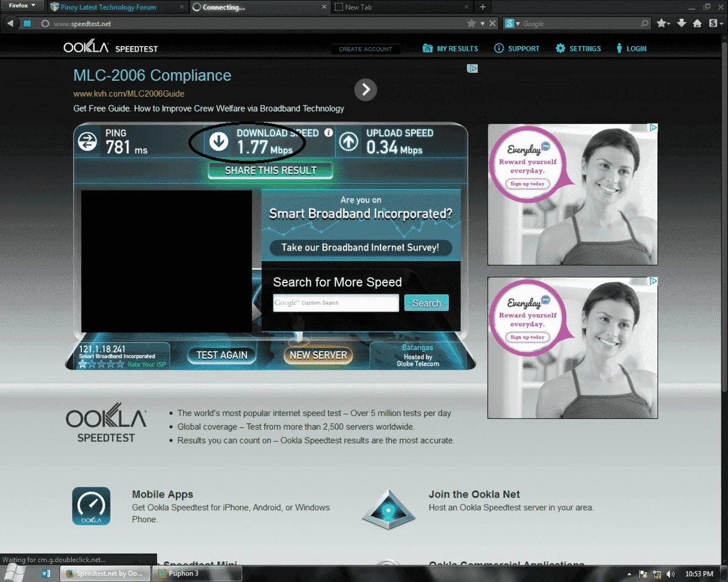Image resolution: width=728 pixels, height=582 pixels.
Task: Open a new tab with plus button
Action: pos(483,7)
